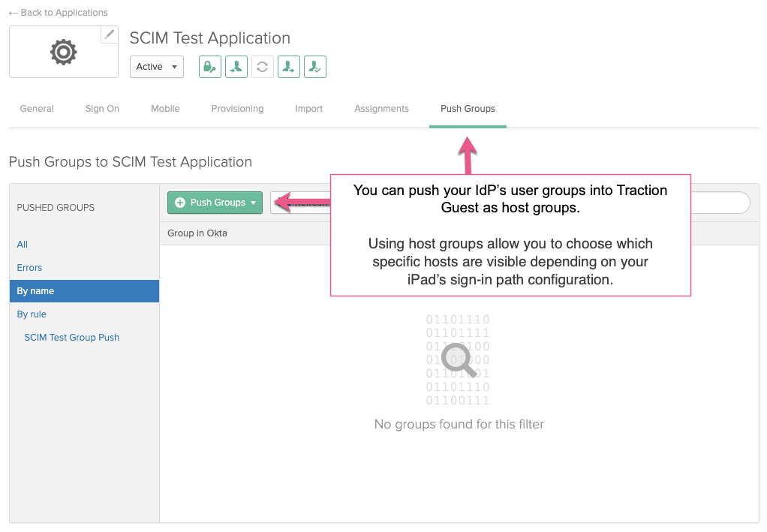Click the search field on the right
Viewport: 767px width, 532px height.
click(x=720, y=203)
